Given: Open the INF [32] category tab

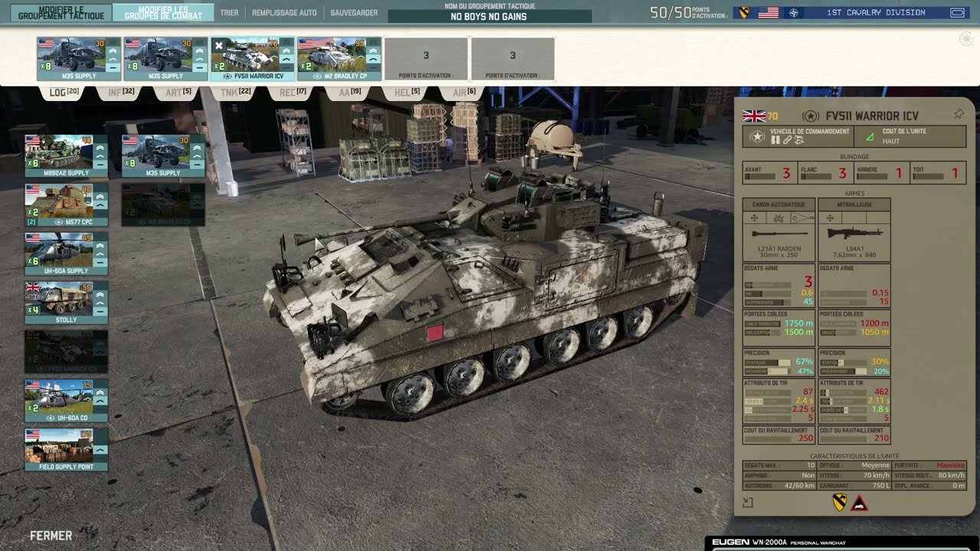Looking at the screenshot, I should click(121, 93).
